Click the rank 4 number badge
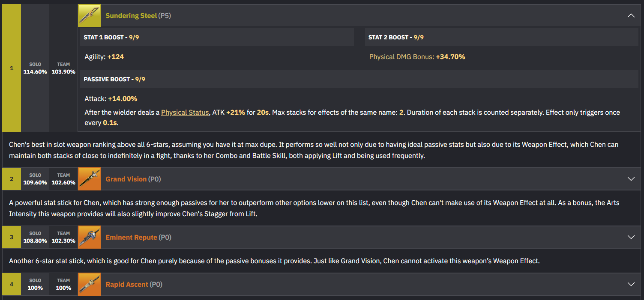644x300 pixels. (x=12, y=284)
